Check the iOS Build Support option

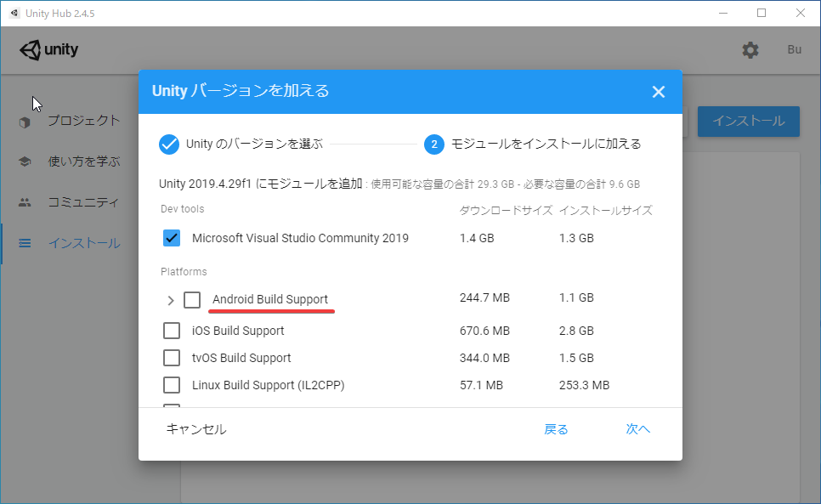pyautogui.click(x=172, y=331)
